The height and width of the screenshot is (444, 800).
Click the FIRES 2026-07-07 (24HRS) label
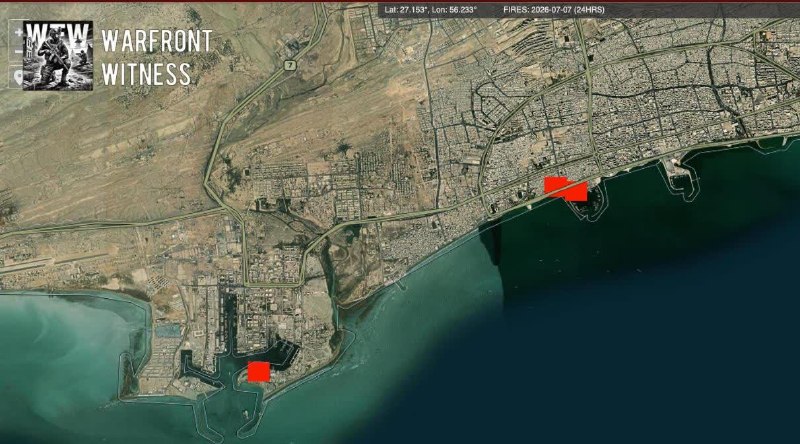pyautogui.click(x=554, y=10)
